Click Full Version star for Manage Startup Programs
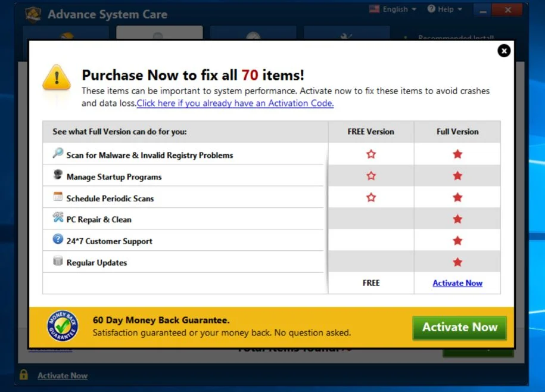 (457, 176)
